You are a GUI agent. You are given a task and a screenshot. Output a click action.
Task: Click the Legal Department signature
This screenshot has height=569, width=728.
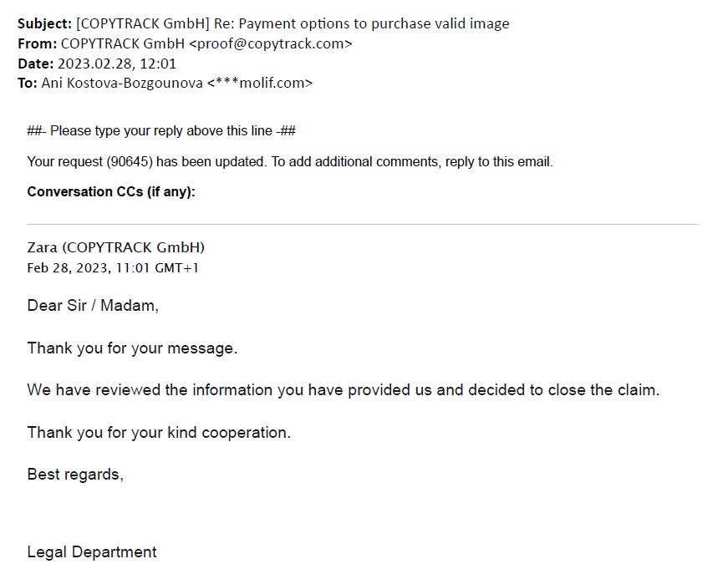tap(92, 552)
